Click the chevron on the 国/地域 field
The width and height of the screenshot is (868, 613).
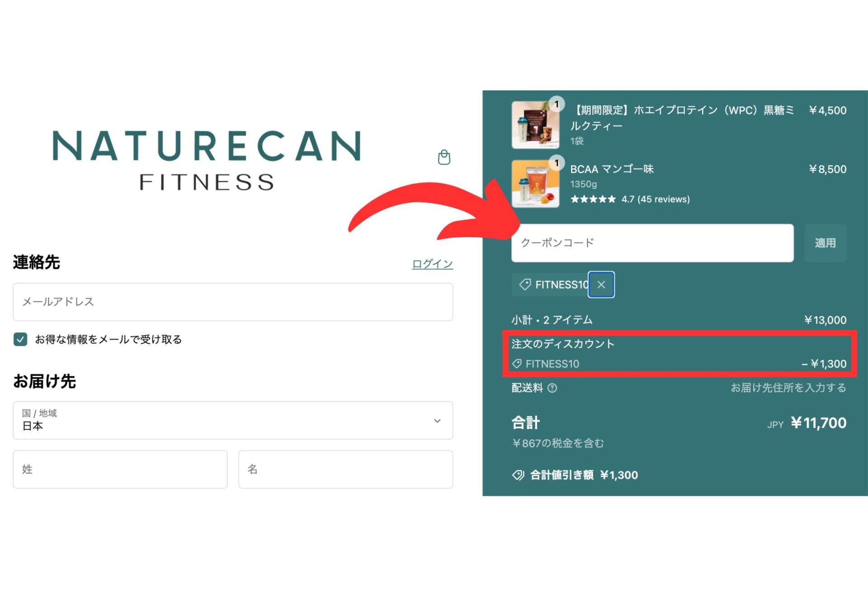tap(437, 421)
